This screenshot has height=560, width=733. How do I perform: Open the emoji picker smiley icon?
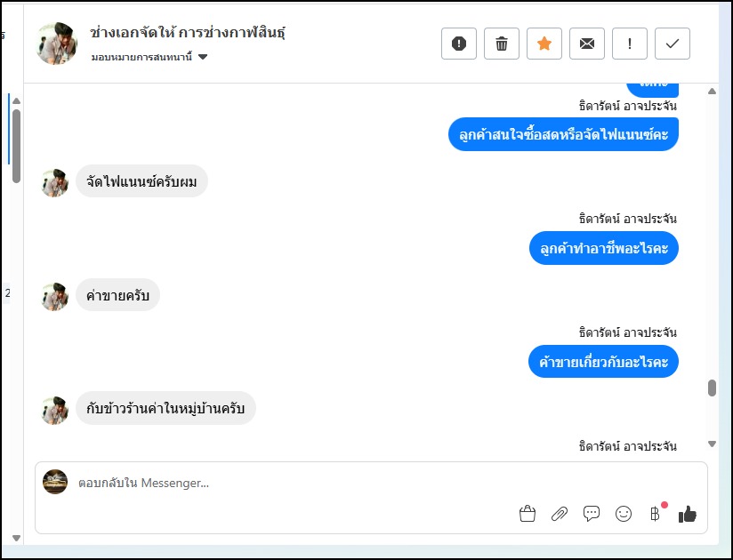click(x=624, y=514)
